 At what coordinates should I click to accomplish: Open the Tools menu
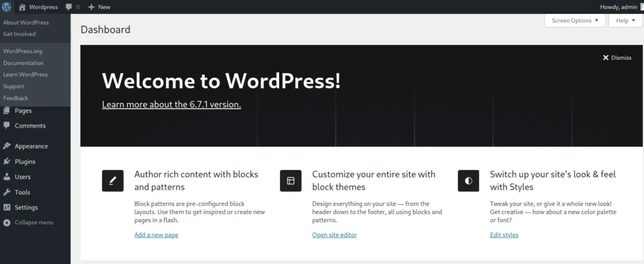[22, 192]
